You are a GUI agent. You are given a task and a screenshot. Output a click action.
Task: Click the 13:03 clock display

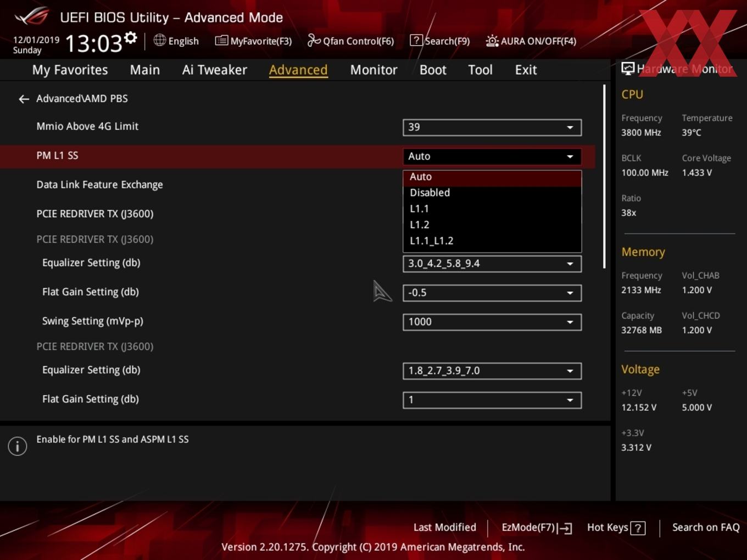[94, 43]
